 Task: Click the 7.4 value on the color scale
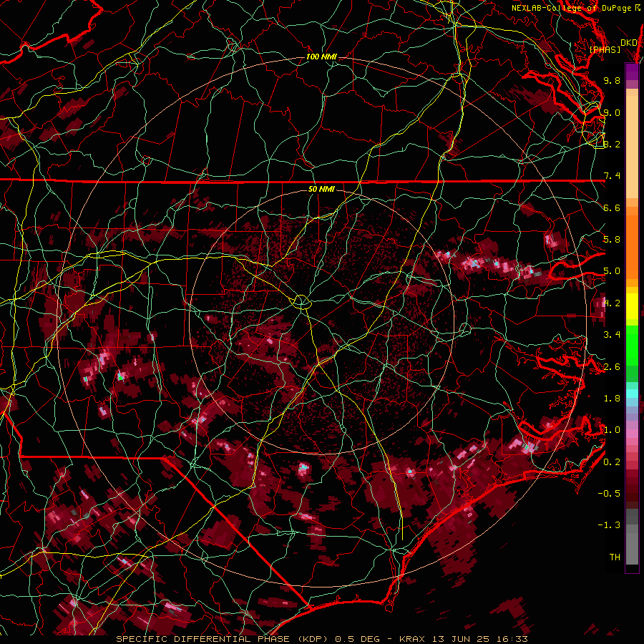(x=612, y=176)
